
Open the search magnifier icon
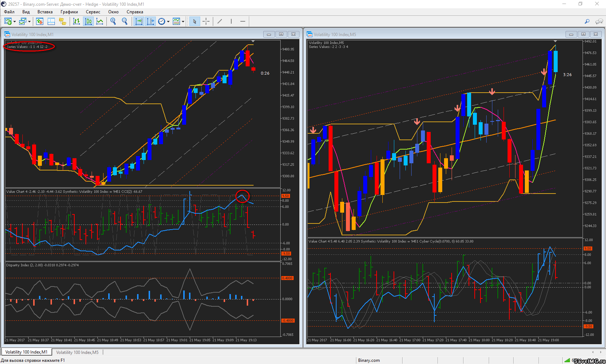click(587, 22)
